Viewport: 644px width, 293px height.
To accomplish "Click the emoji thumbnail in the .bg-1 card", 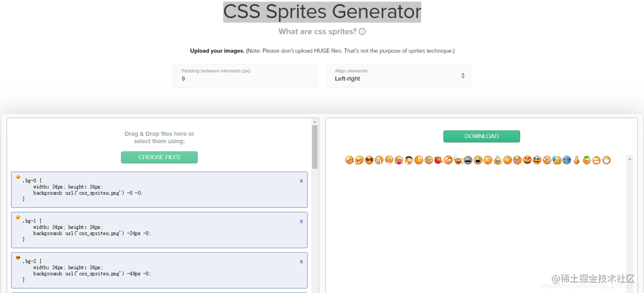I will click(18, 217).
